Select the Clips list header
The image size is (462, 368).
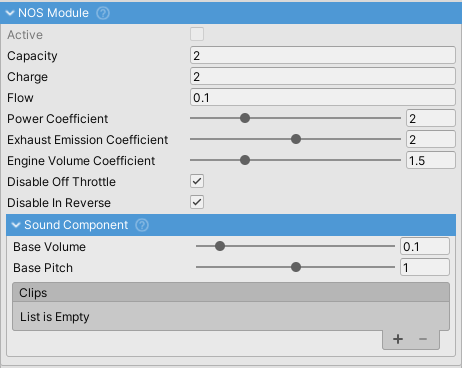(x=231, y=293)
